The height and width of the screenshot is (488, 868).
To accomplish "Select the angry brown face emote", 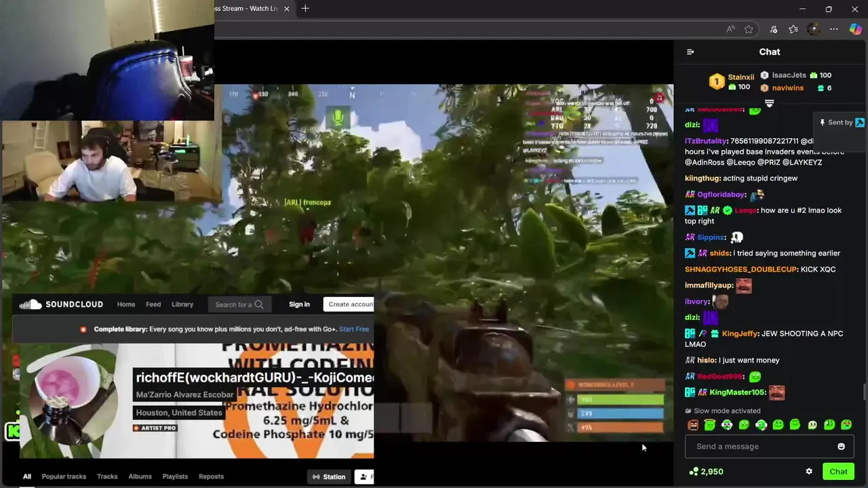I will [693, 425].
